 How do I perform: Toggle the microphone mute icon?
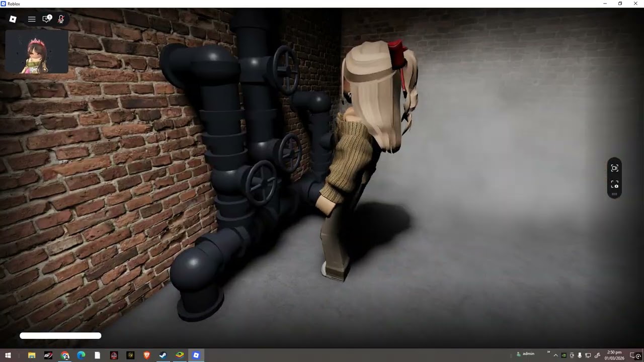point(61,19)
